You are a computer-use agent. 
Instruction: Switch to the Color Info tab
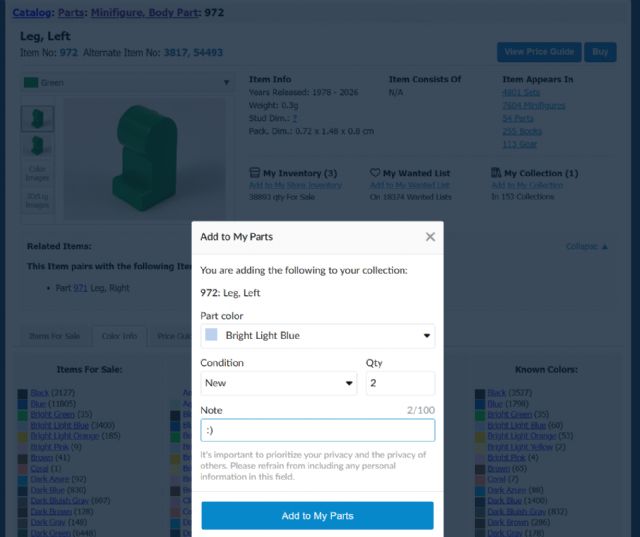[119, 337]
